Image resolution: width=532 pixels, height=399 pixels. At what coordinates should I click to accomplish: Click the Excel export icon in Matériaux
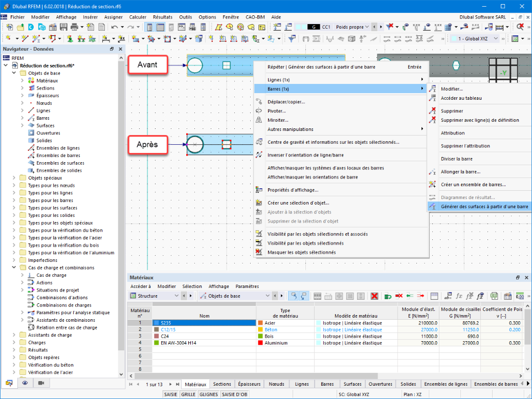pos(494,296)
